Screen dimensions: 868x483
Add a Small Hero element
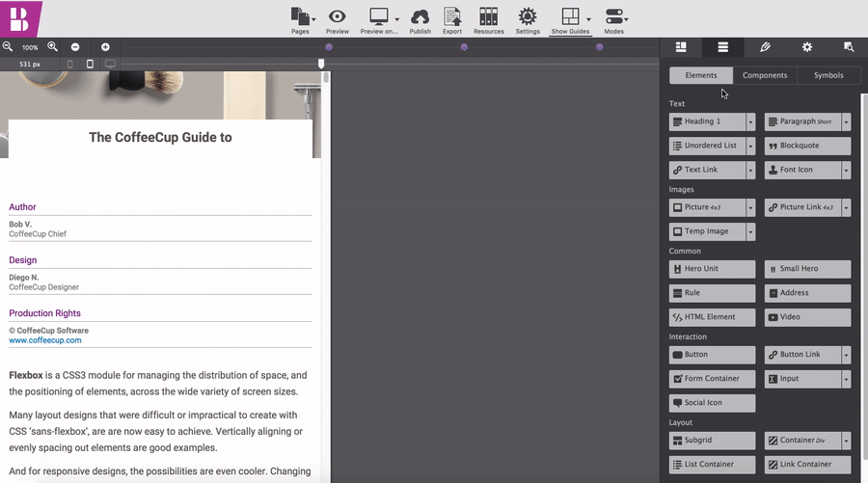coord(807,269)
